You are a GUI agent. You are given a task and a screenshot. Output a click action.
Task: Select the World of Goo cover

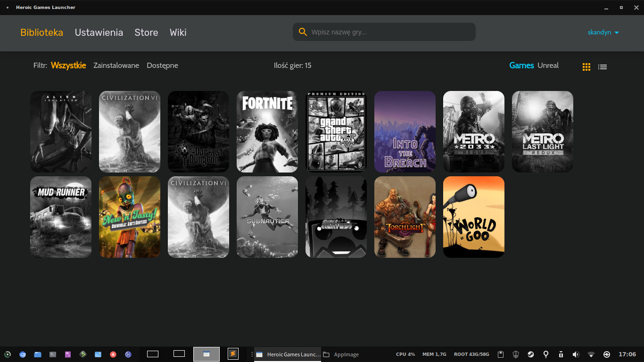click(473, 217)
